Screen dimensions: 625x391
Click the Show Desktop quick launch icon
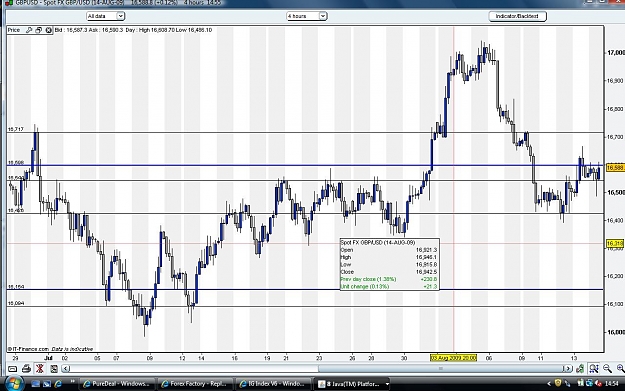35,384
